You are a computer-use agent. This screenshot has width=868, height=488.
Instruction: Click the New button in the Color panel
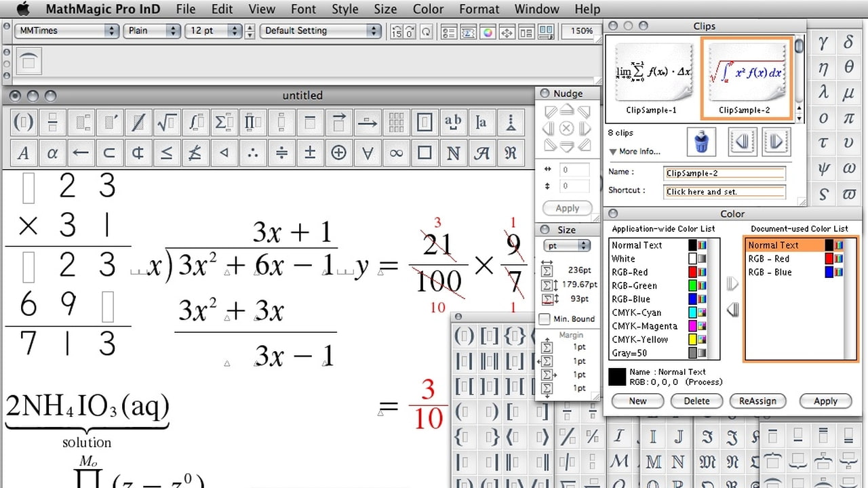point(637,401)
